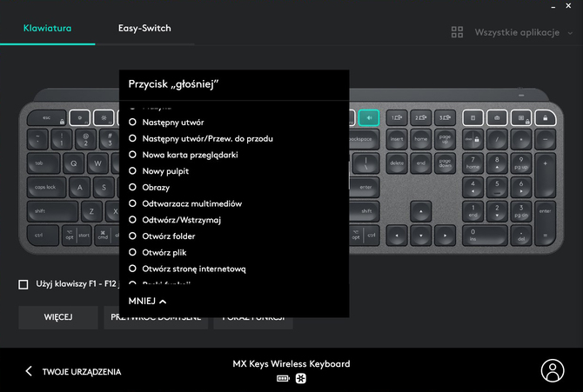The width and height of the screenshot is (583, 392).
Task: Click the Easy-Switch 1 key on keyboard
Action: pyautogui.click(x=396, y=117)
